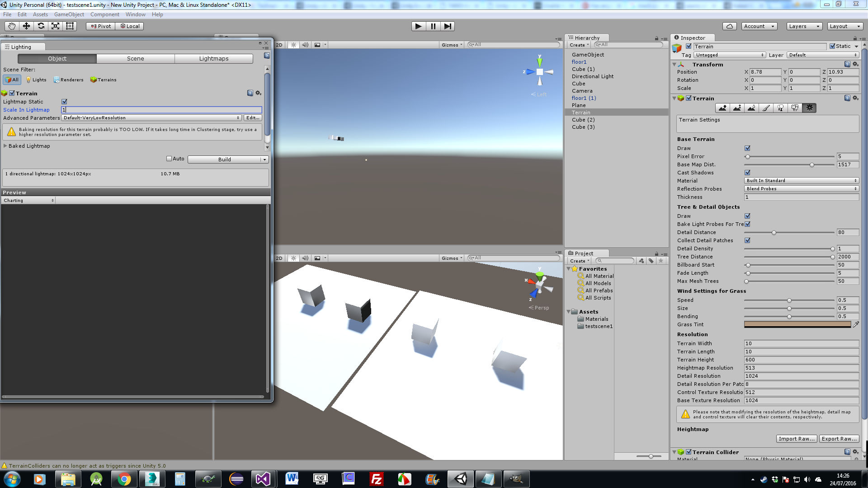868x488 pixels.
Task: Collapse the Assets folder in Project
Action: tap(569, 312)
